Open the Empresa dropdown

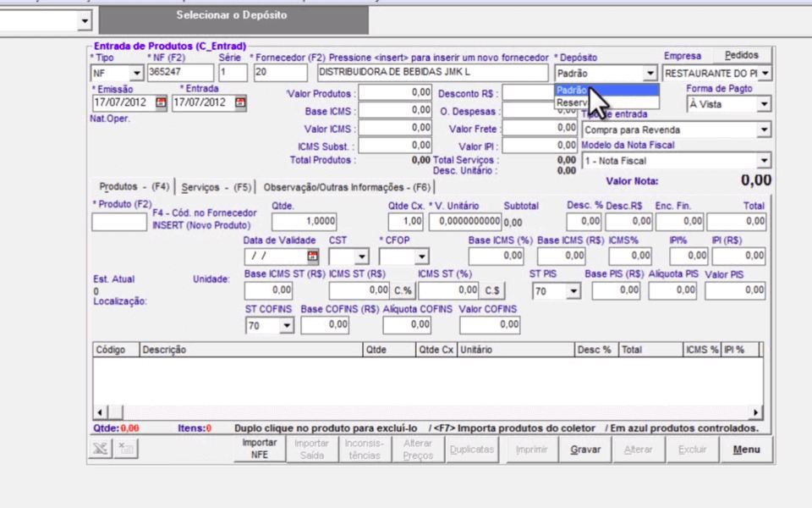coord(765,74)
